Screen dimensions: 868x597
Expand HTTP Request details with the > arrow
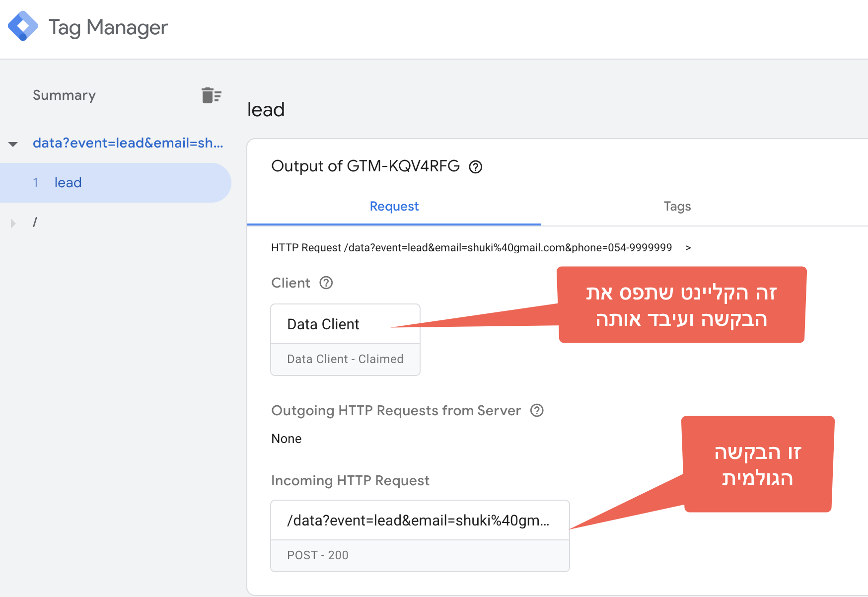pyautogui.click(x=688, y=247)
